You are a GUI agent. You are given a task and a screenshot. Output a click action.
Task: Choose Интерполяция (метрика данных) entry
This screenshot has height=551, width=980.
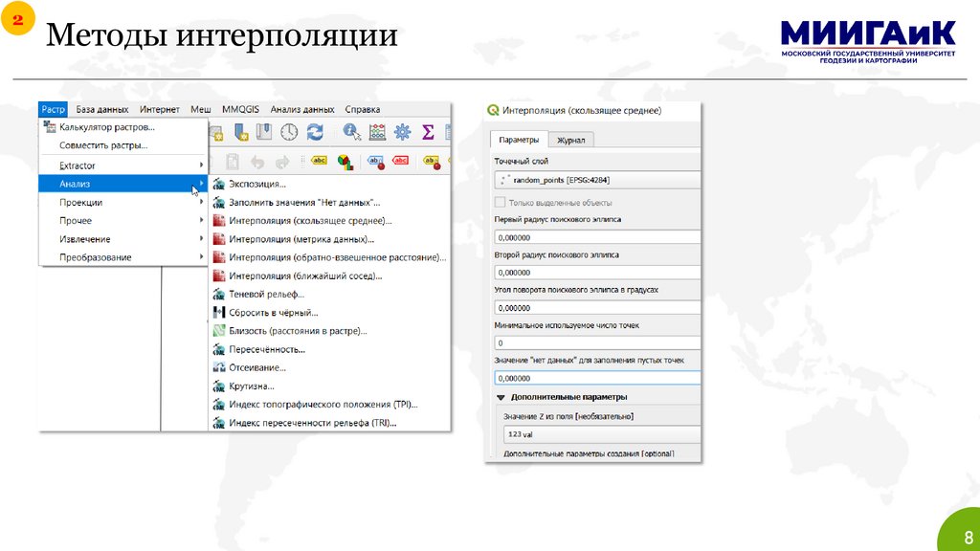click(301, 238)
